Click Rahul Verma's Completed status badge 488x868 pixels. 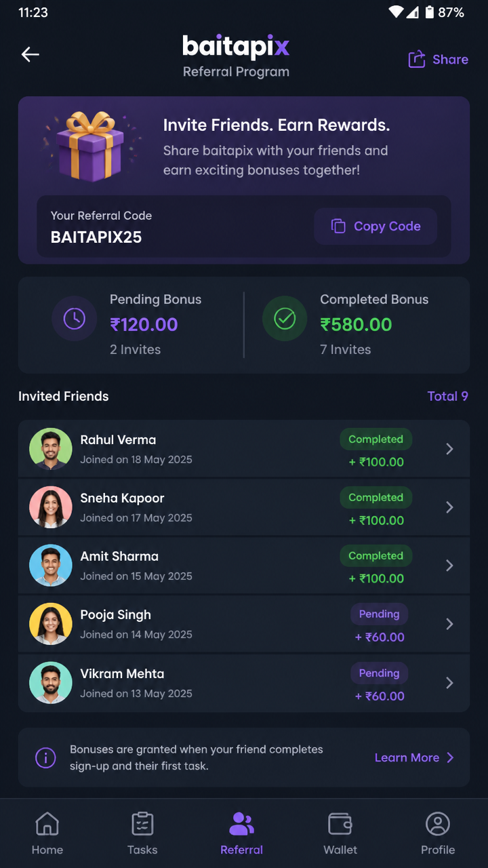pos(375,439)
